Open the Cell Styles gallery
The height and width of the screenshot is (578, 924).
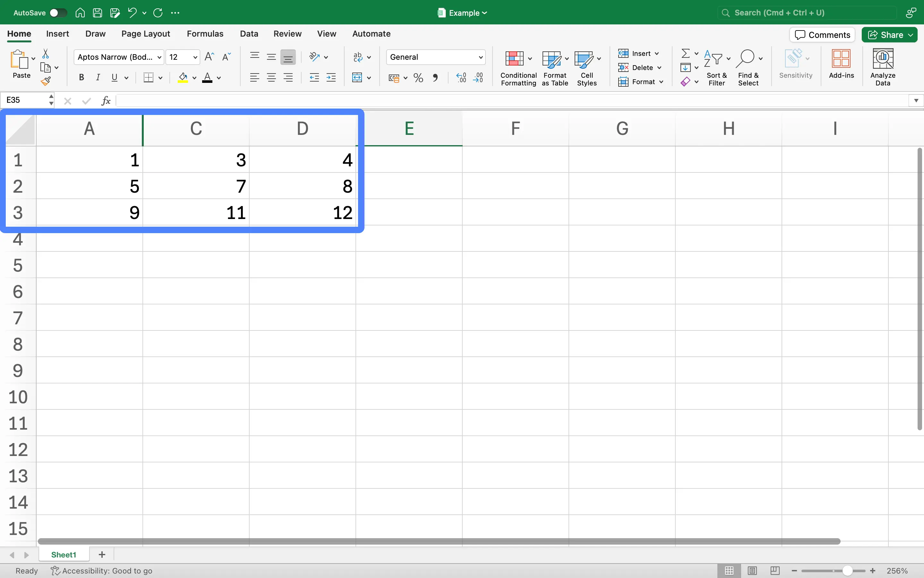point(587,68)
